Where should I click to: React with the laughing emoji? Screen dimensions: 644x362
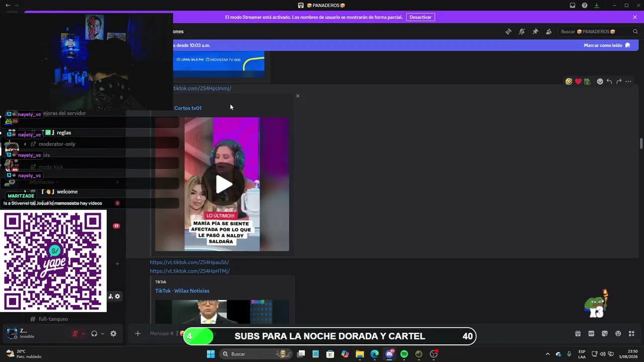tap(569, 81)
